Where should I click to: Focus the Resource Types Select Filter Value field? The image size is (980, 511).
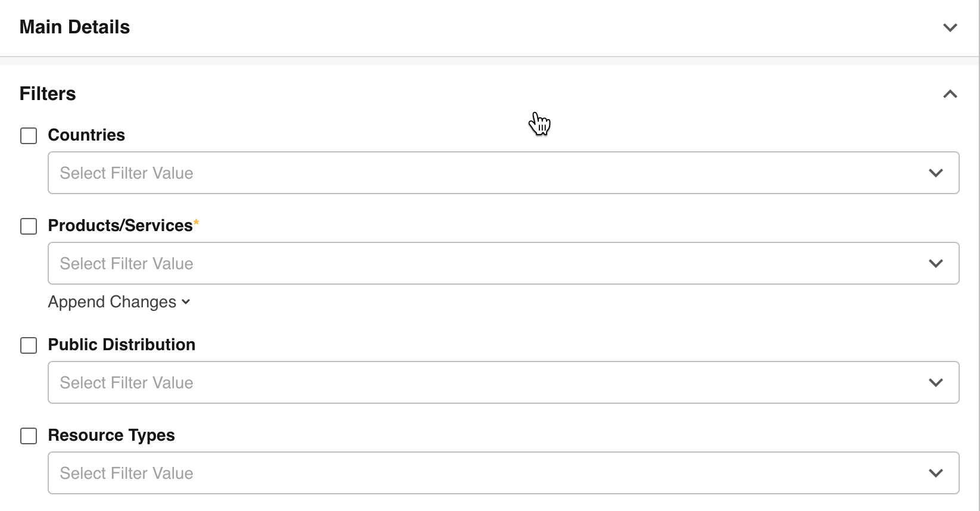pos(476,473)
